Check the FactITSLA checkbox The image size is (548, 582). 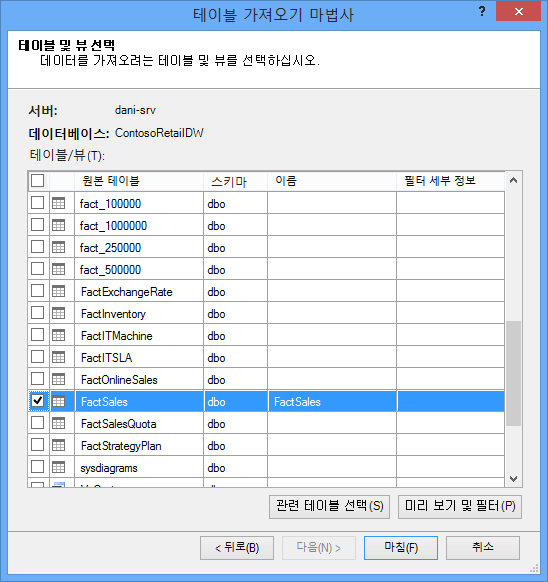click(37, 357)
